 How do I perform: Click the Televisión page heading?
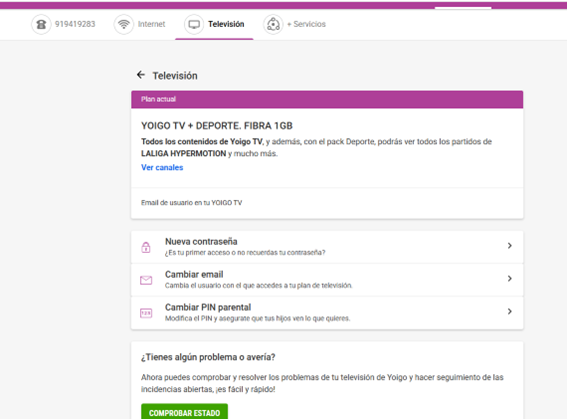(x=175, y=76)
